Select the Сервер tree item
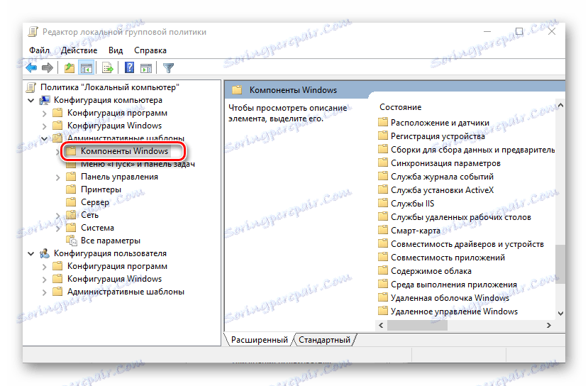 point(95,202)
